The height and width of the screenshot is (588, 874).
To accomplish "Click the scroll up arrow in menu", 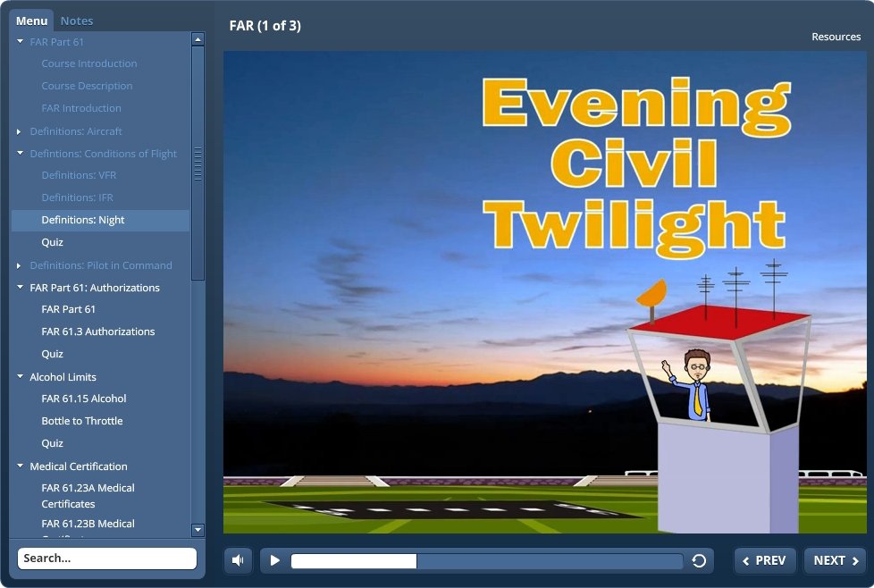I will [198, 39].
